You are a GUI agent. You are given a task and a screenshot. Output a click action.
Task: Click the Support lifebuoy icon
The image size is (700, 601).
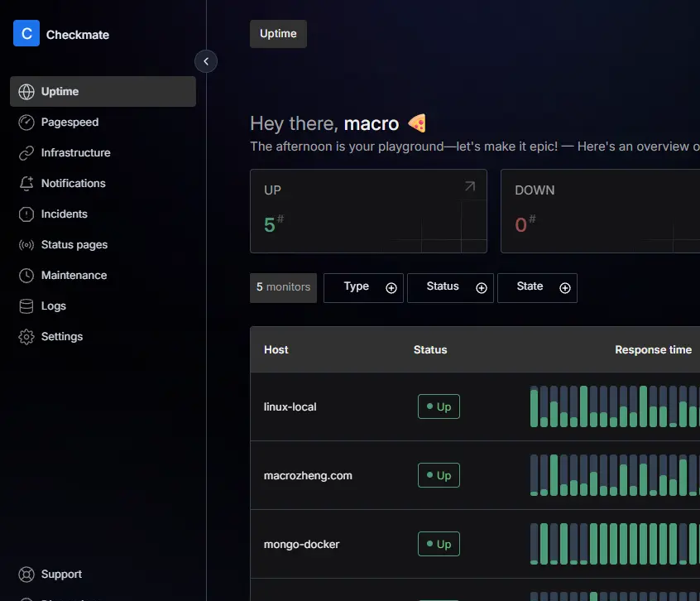26,575
